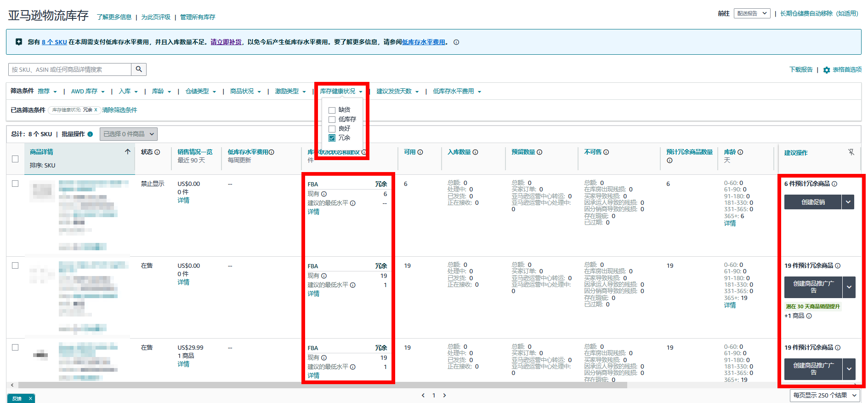Uncheck the 冗余 filter checkbox
This screenshot has height=403, width=868.
[x=332, y=138]
